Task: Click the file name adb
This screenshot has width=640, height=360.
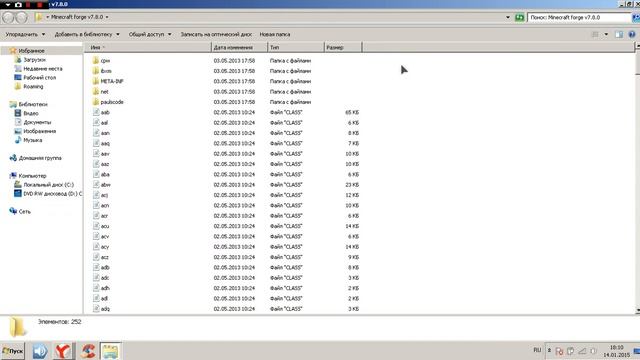Action: 105,267
